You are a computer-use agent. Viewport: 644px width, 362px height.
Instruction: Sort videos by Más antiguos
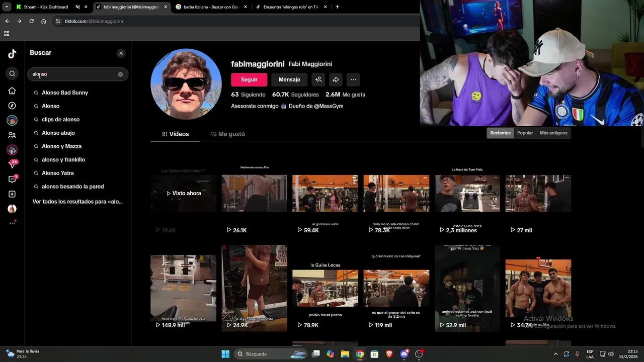coord(553,133)
